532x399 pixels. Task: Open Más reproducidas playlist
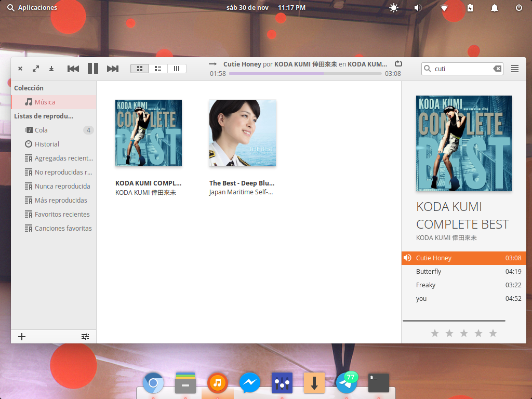click(x=54, y=200)
